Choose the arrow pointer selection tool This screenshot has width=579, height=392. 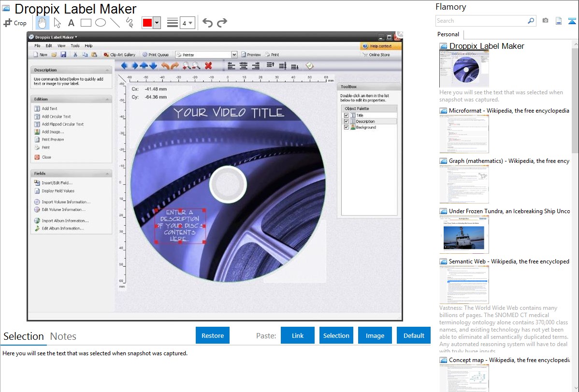click(57, 23)
